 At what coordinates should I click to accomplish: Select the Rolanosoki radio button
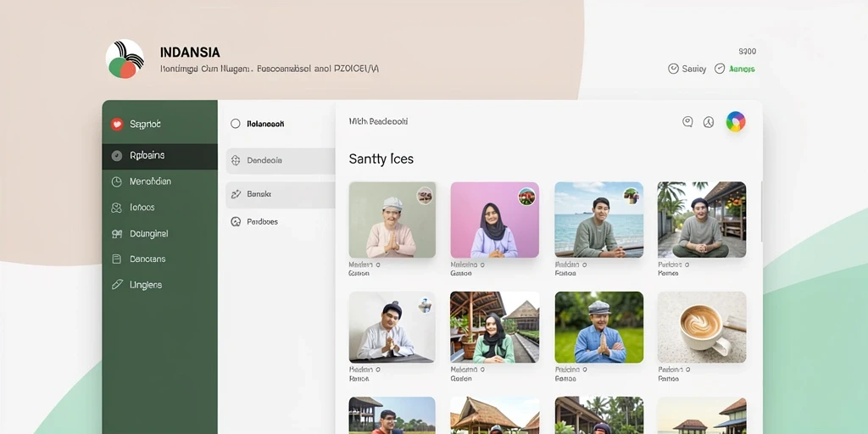click(236, 124)
